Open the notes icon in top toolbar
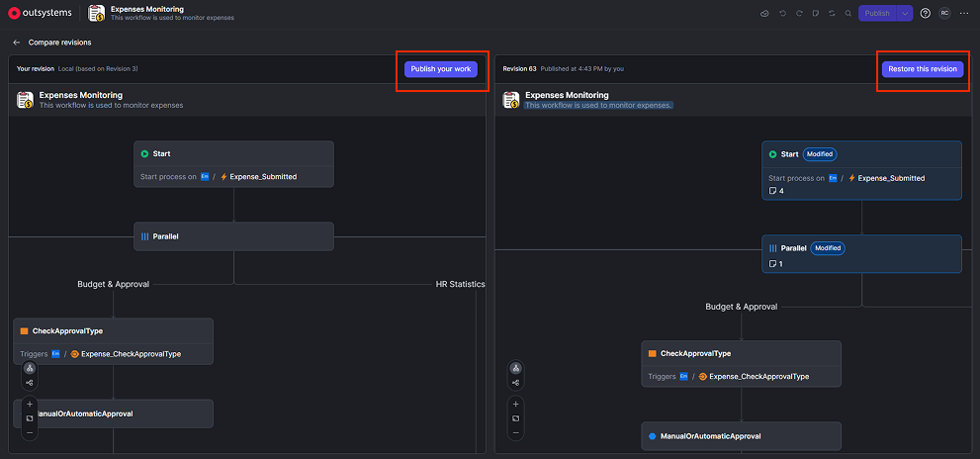Image resolution: width=980 pixels, height=459 pixels. [x=816, y=13]
